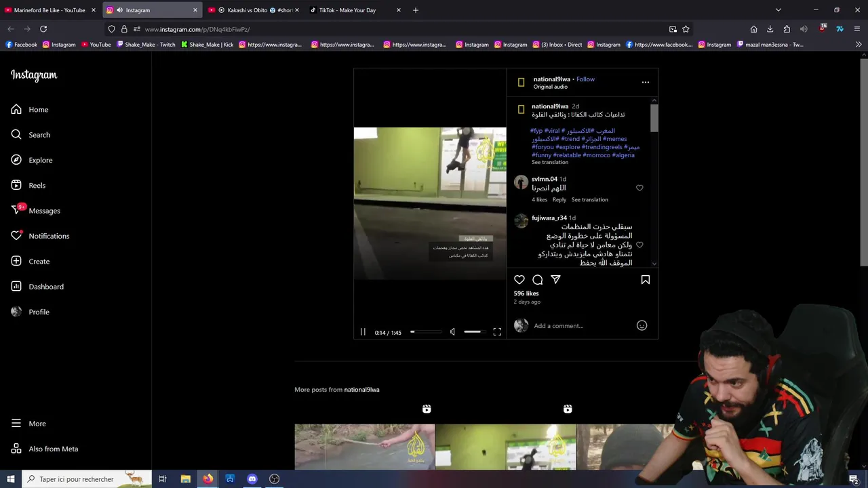Open second thumbnail in More posts

505,447
